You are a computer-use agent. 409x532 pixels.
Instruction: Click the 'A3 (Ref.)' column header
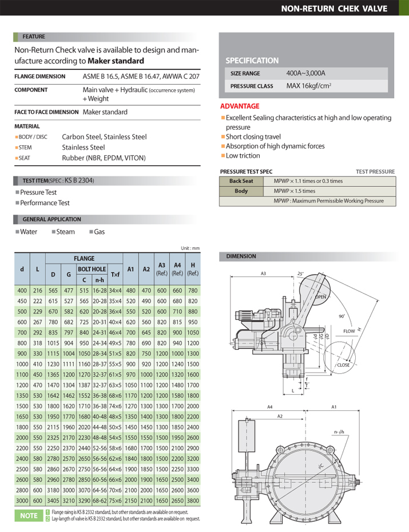pos(162,269)
